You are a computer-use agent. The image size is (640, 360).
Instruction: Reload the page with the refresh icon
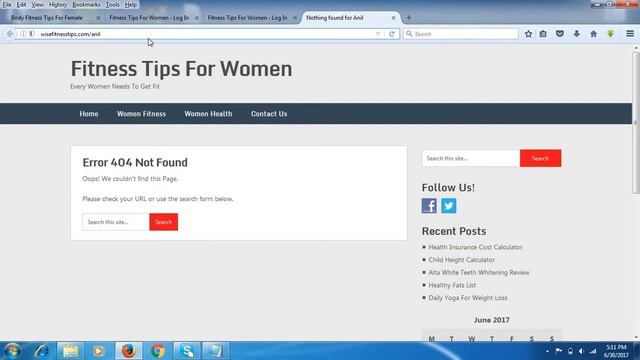392,34
